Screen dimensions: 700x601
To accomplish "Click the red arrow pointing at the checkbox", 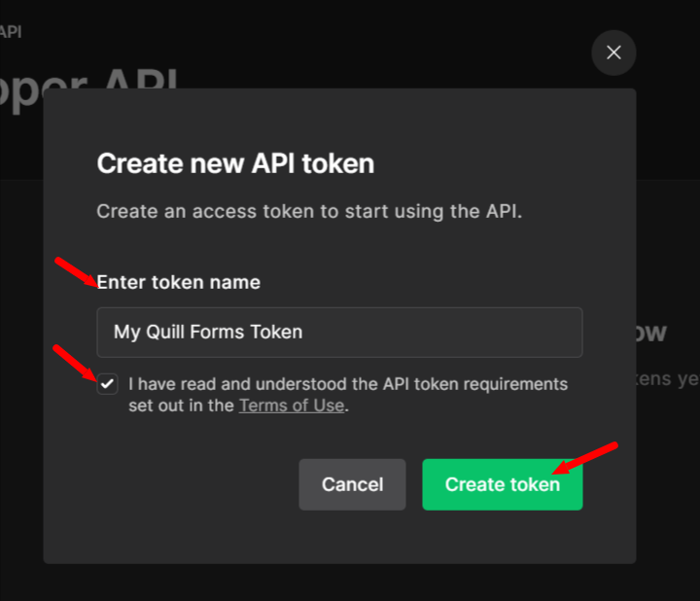I will (74, 363).
